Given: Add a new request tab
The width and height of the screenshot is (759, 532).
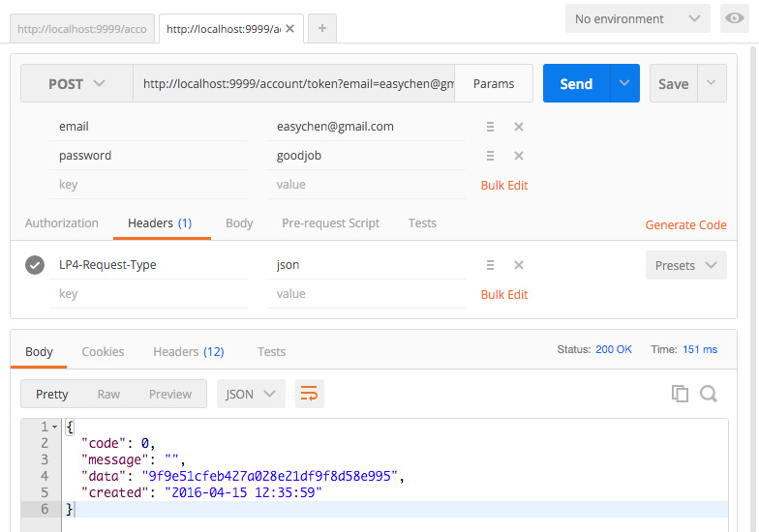Looking at the screenshot, I should click(321, 29).
